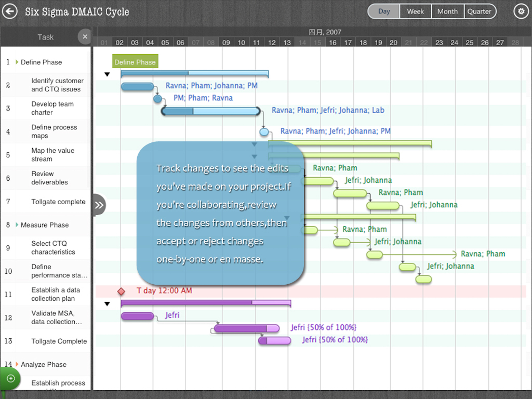The image size is (532, 399).
Task: Click the green Define Phase label
Action: 135,61
